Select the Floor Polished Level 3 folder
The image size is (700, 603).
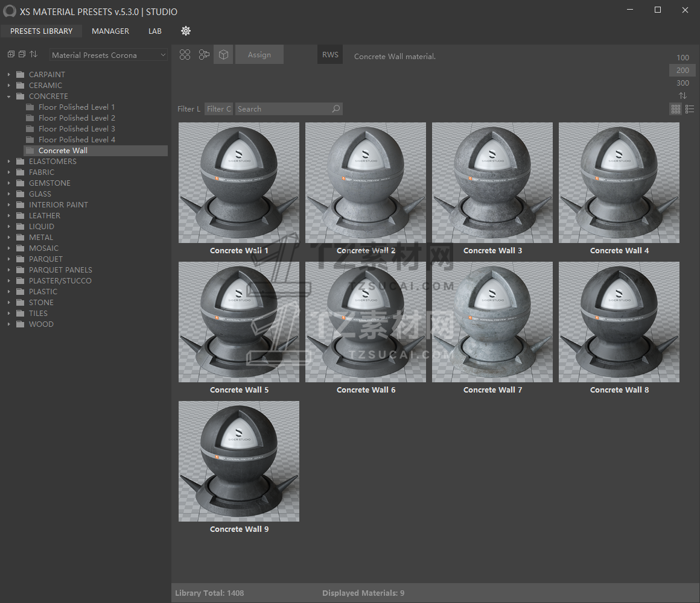pos(77,129)
